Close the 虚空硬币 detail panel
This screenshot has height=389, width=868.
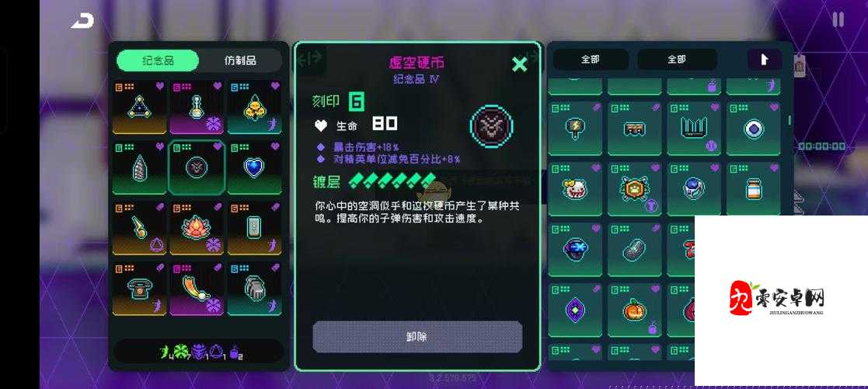(x=519, y=65)
